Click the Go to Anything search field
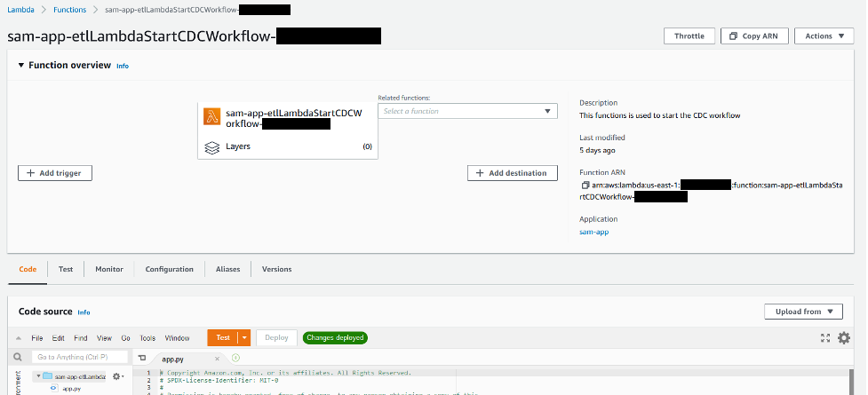 click(79, 358)
